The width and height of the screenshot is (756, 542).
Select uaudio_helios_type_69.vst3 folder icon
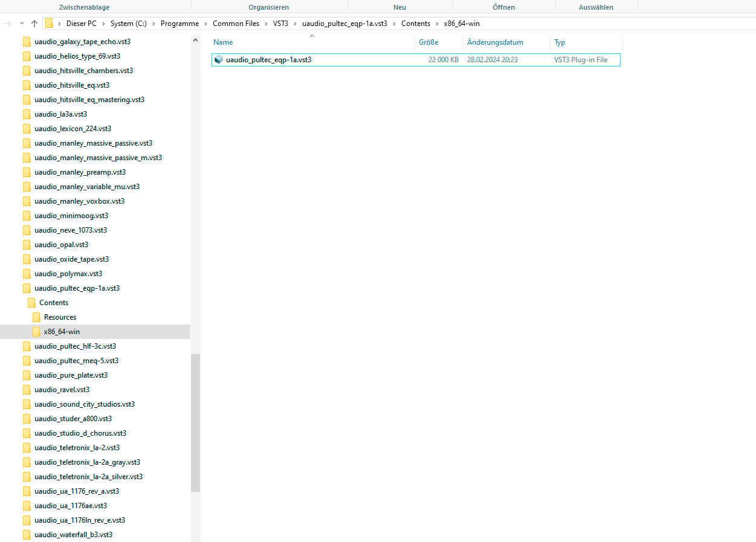[27, 56]
